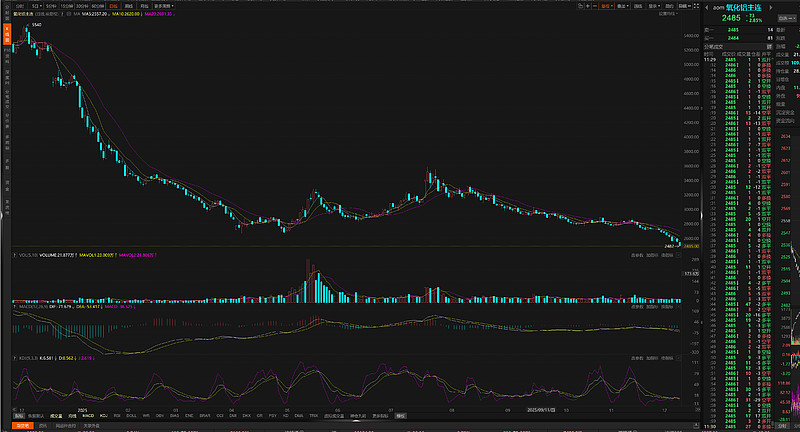Image resolution: width=800 pixels, height=432 pixels.
Task: Switch to 周线 weekly timeframe
Action: click(129, 6)
